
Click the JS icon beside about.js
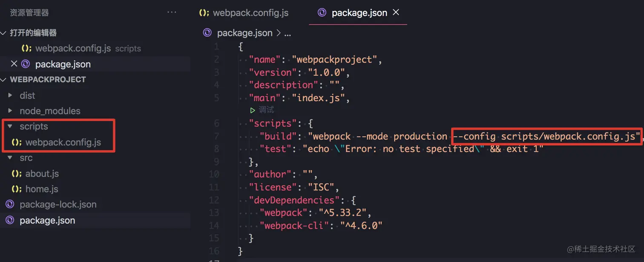coord(17,174)
